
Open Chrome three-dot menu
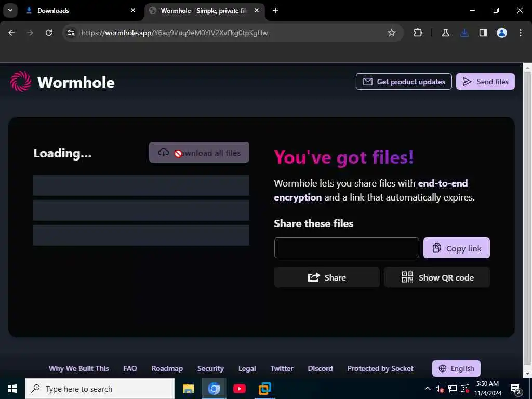point(521,33)
